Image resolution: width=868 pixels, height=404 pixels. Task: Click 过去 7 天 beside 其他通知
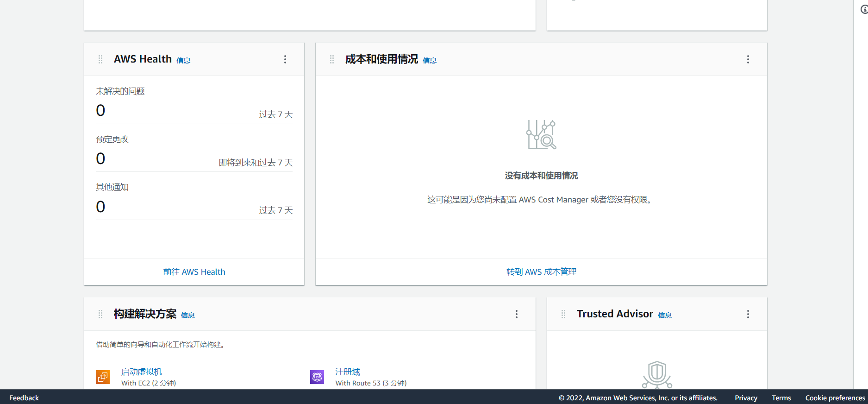(x=276, y=210)
